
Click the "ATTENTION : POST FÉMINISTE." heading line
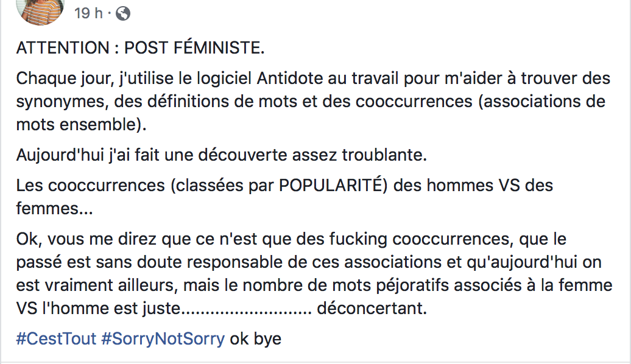coord(141,48)
